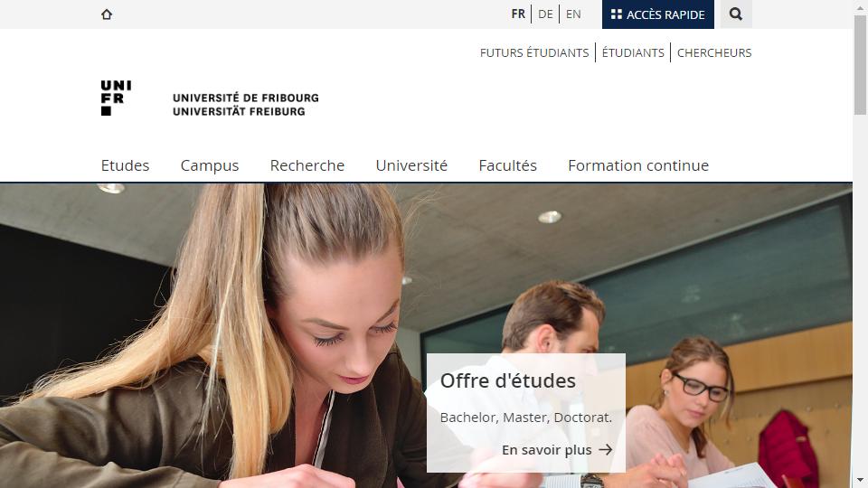
Task: Expand the Campus navigation menu
Action: [x=210, y=165]
